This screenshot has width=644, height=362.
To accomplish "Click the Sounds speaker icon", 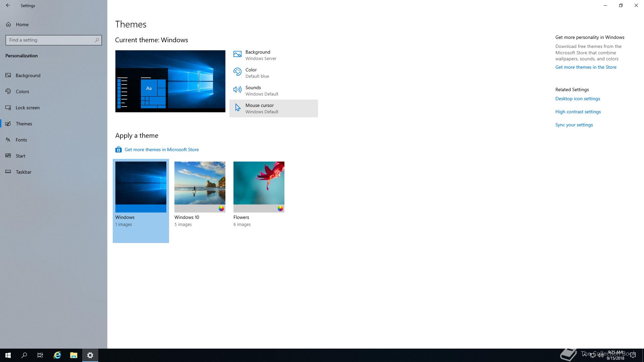I will pos(237,90).
